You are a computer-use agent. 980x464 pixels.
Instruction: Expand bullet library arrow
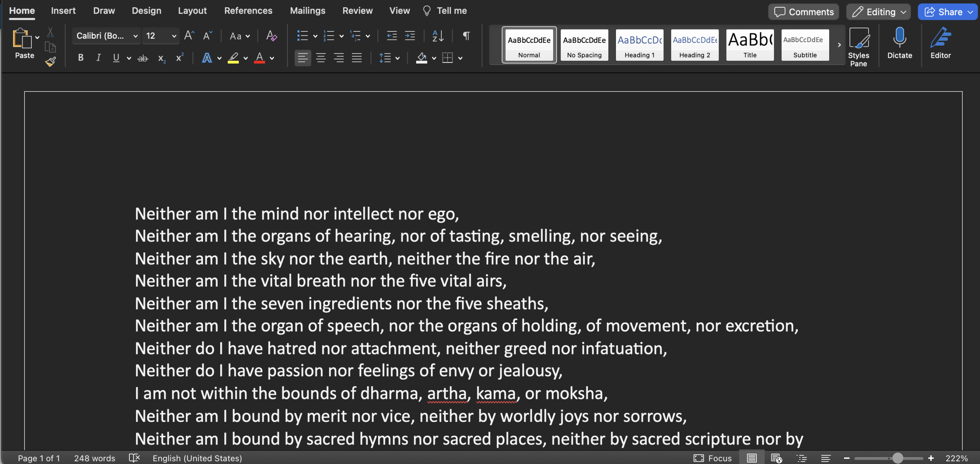tap(315, 36)
